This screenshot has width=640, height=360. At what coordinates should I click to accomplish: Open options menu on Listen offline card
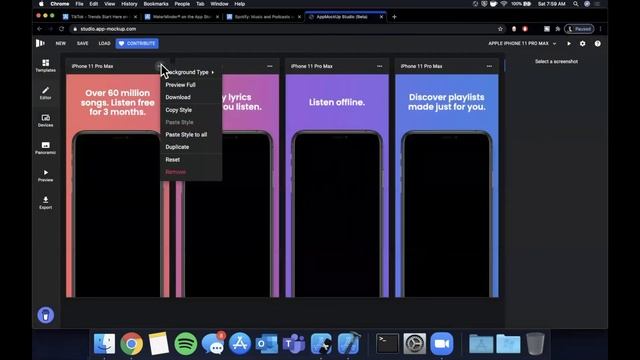380,66
